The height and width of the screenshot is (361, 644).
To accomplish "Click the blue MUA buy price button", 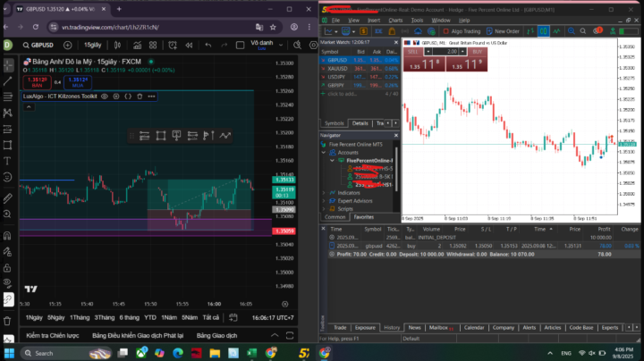I will (78, 82).
